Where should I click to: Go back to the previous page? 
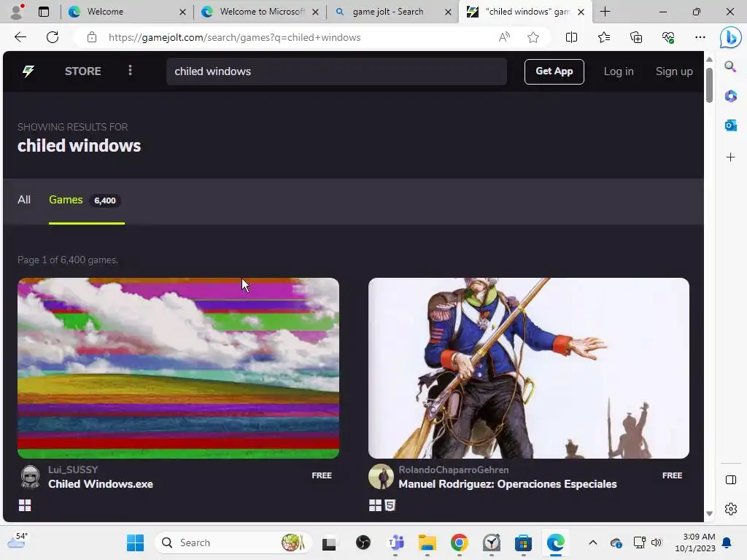click(20, 37)
